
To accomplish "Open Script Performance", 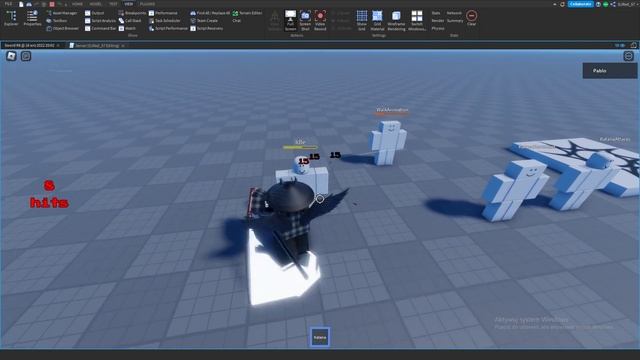I will pos(168,29).
